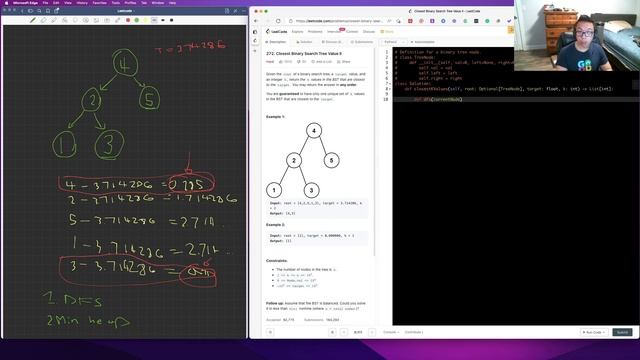Open the Edit menu in macOS menu bar
Viewport: 640px width, 360px height.
pyautogui.click(x=56, y=2)
